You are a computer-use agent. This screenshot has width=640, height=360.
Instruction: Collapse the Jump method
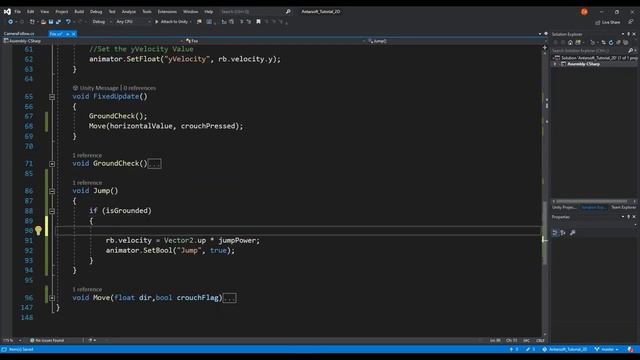(52, 191)
